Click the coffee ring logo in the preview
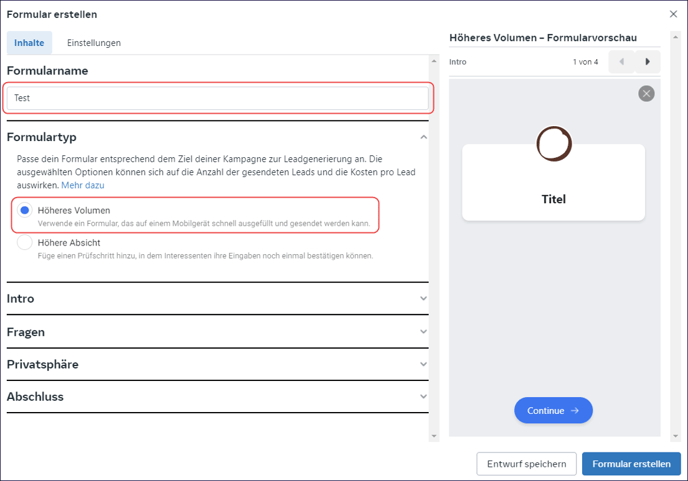The image size is (688, 481). [554, 144]
